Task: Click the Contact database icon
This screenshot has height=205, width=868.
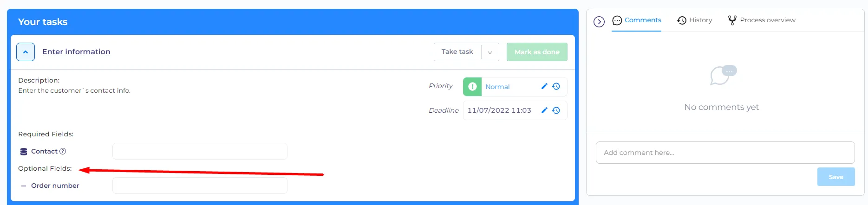Action: pos(24,152)
